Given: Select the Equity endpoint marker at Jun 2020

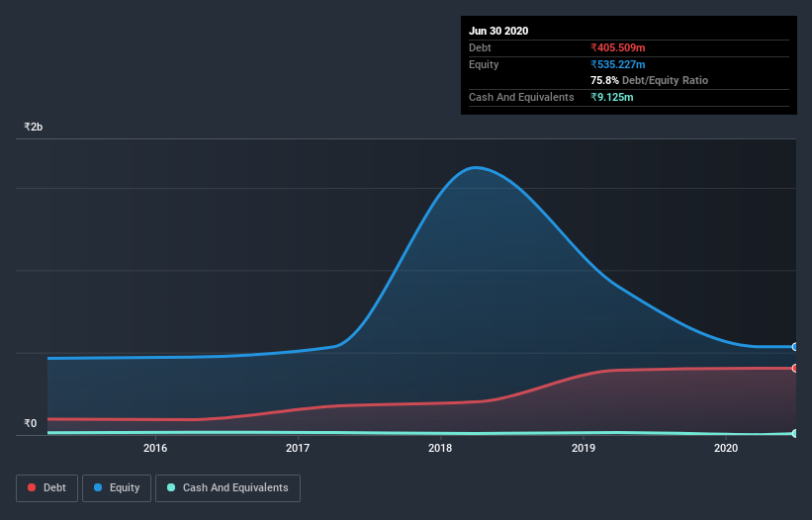Looking at the screenshot, I should (x=795, y=347).
